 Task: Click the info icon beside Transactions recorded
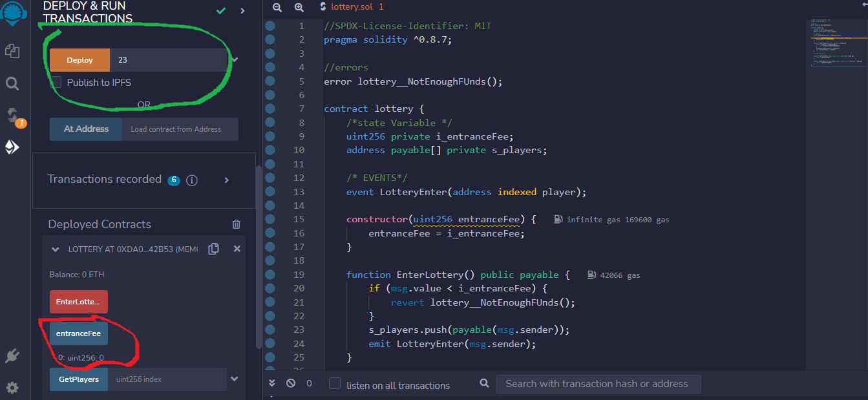pos(192,180)
